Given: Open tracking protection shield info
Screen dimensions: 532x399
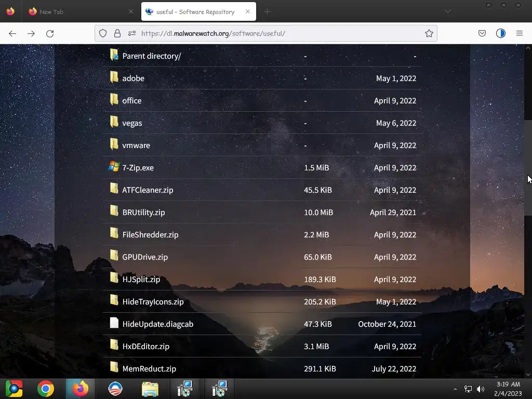Looking at the screenshot, I should click(x=103, y=33).
